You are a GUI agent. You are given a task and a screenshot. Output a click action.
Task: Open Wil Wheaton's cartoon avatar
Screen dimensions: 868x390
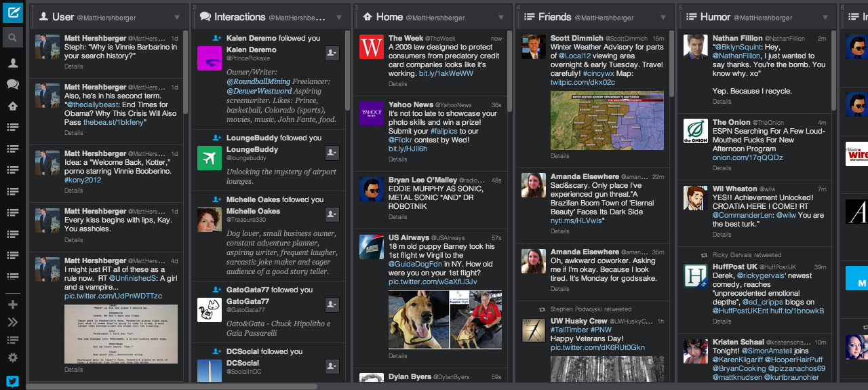click(696, 197)
